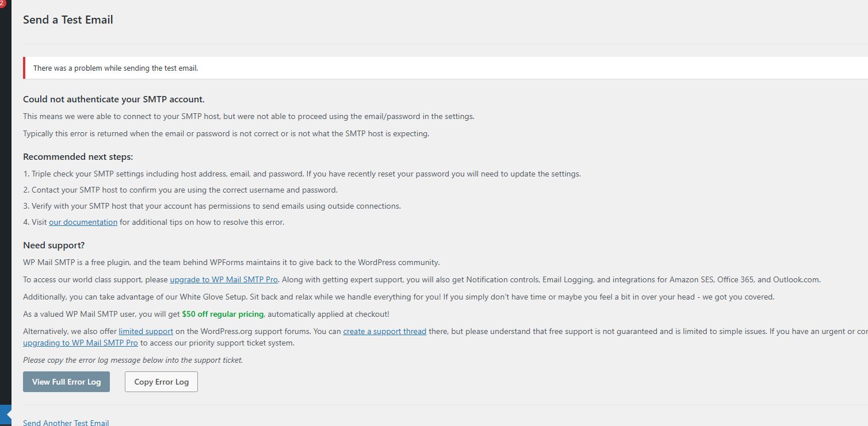Click the italic 'Please copy the error log' note
The image size is (868, 426).
coord(133,360)
